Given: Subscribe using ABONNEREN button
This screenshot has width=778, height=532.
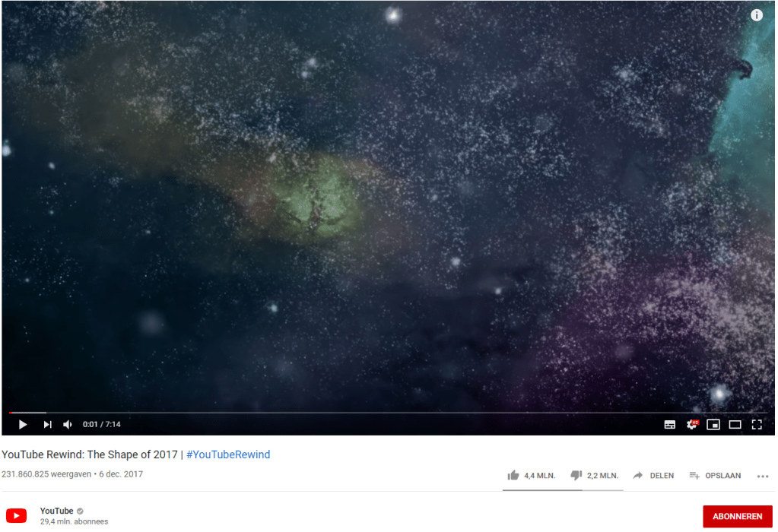Looking at the screenshot, I should coord(738,516).
